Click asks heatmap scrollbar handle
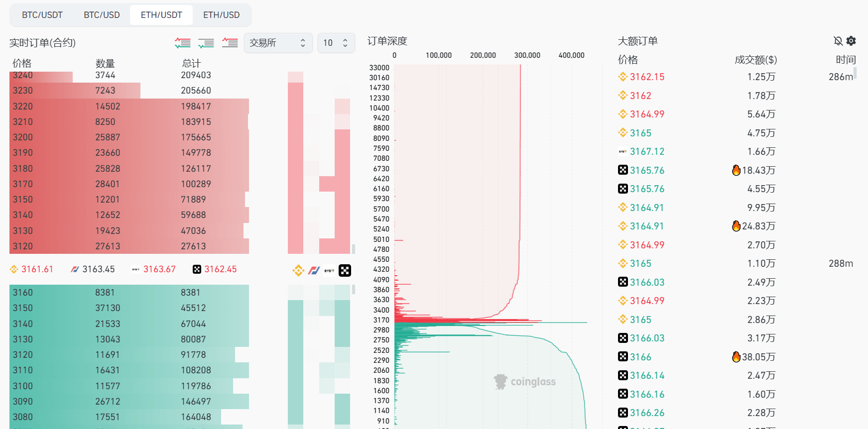This screenshot has width=868, height=429. 354,249
